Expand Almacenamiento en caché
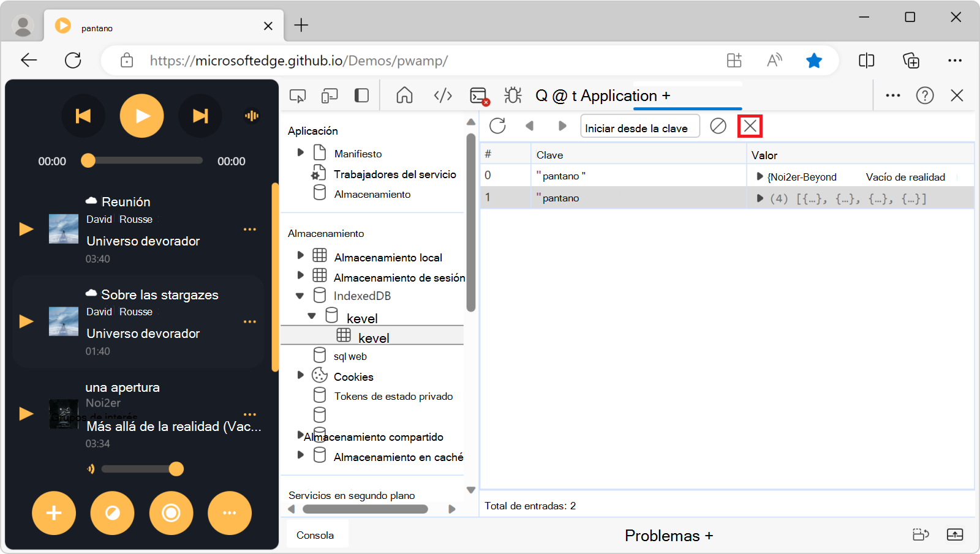The height and width of the screenshot is (554, 980). pos(300,455)
